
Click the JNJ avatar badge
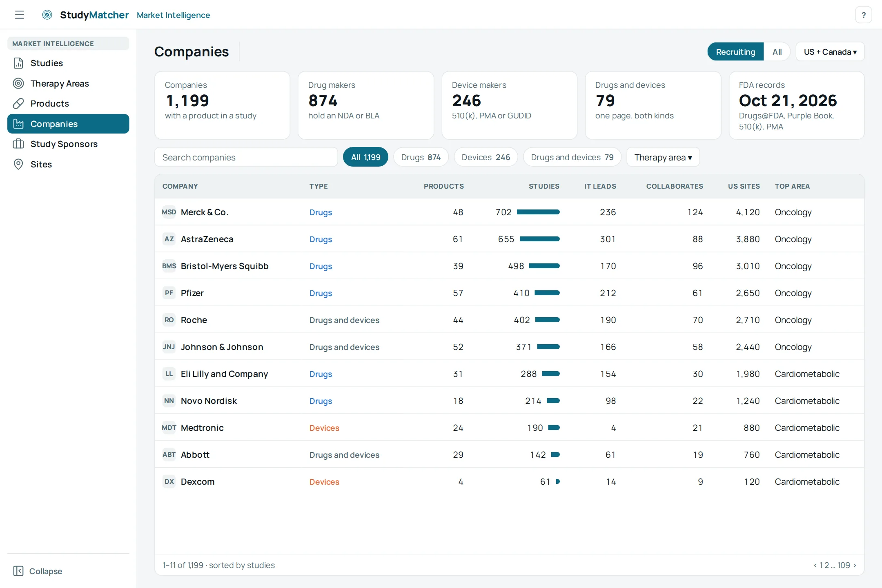(169, 347)
